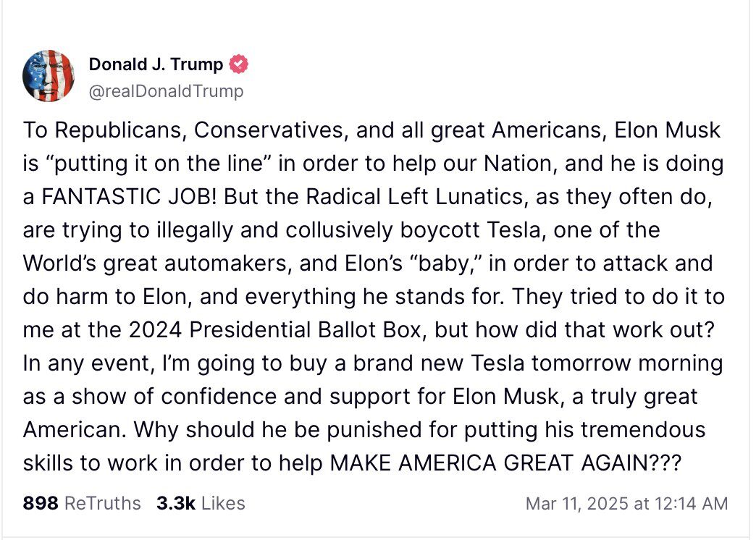The height and width of the screenshot is (540, 756).
Task: Open the Donald J. Trump display name
Action: pos(156,64)
